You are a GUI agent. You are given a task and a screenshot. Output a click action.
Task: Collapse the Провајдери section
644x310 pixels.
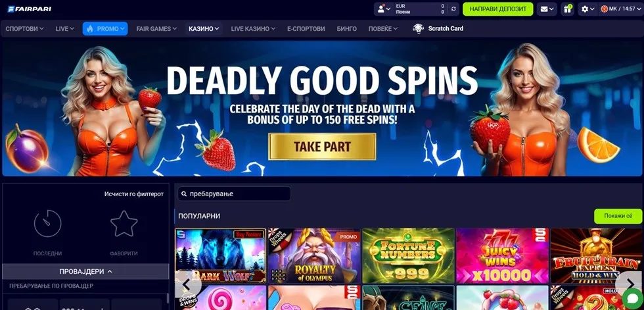(x=86, y=271)
